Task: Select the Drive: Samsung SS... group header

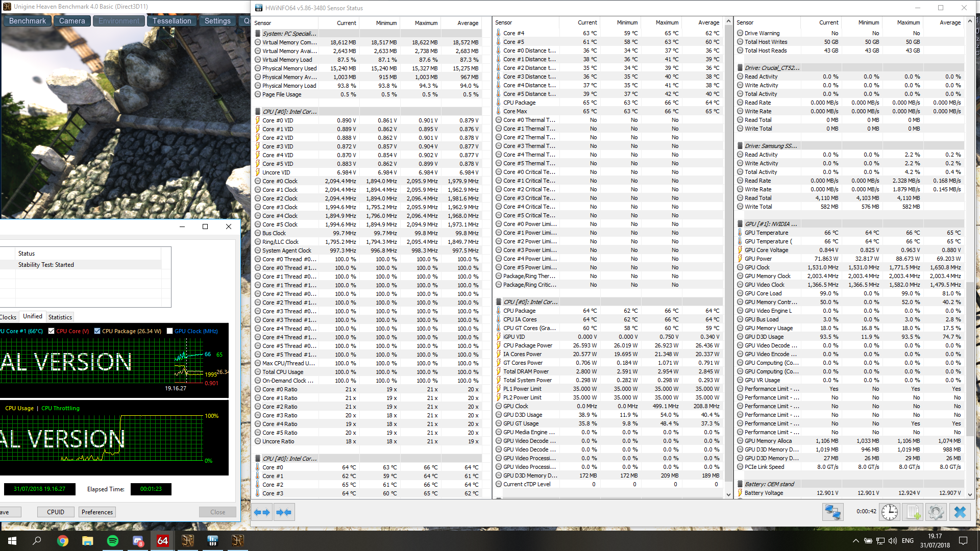Action: coord(850,146)
